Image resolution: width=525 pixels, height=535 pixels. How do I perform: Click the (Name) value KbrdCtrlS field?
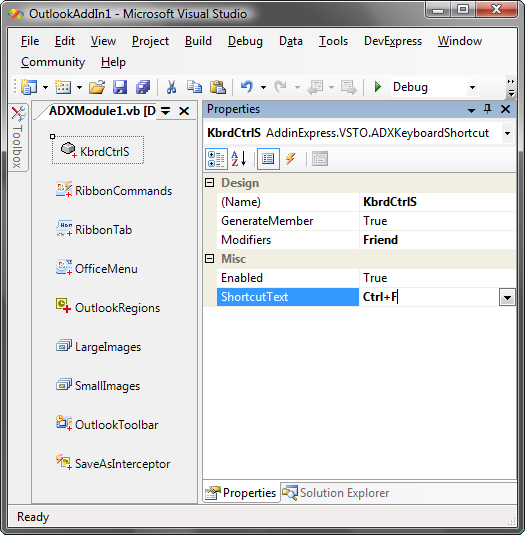(437, 202)
